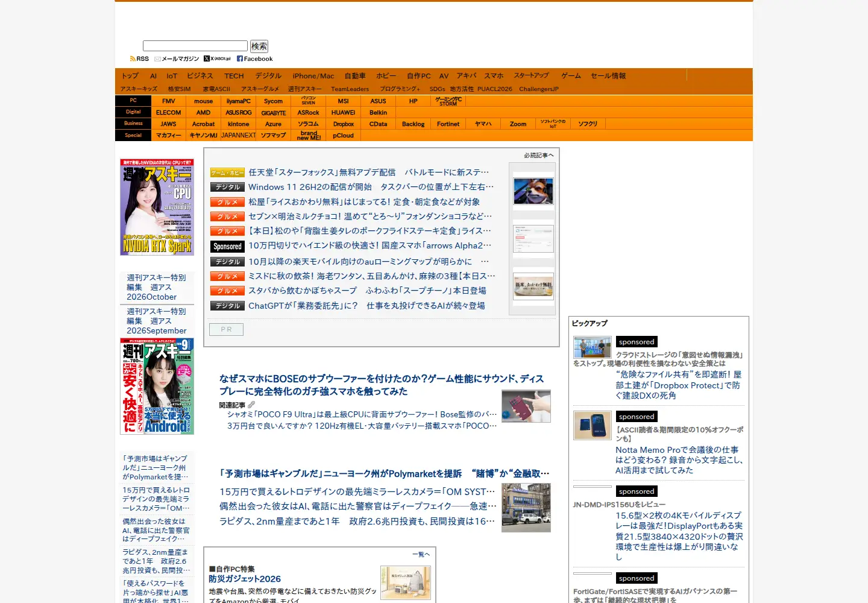The image size is (868, 603).
Task: Open the Facebook icon link
Action: (x=255, y=59)
